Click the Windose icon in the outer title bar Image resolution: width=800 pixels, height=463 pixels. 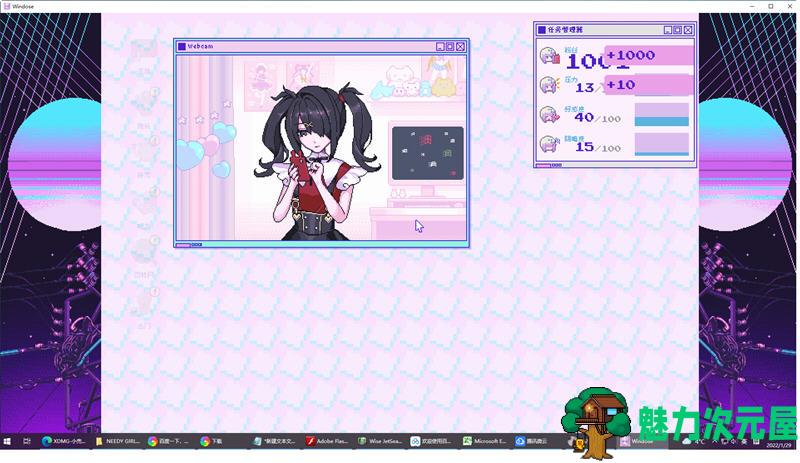tap(7, 6)
